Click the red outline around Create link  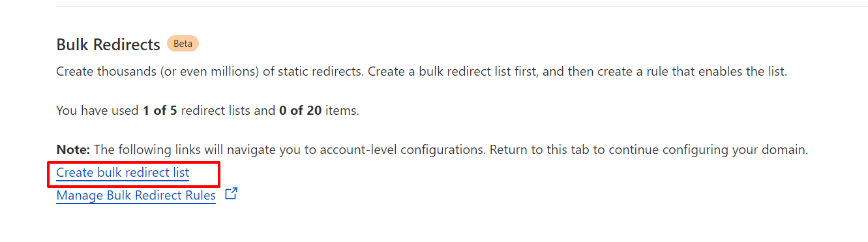click(134, 174)
